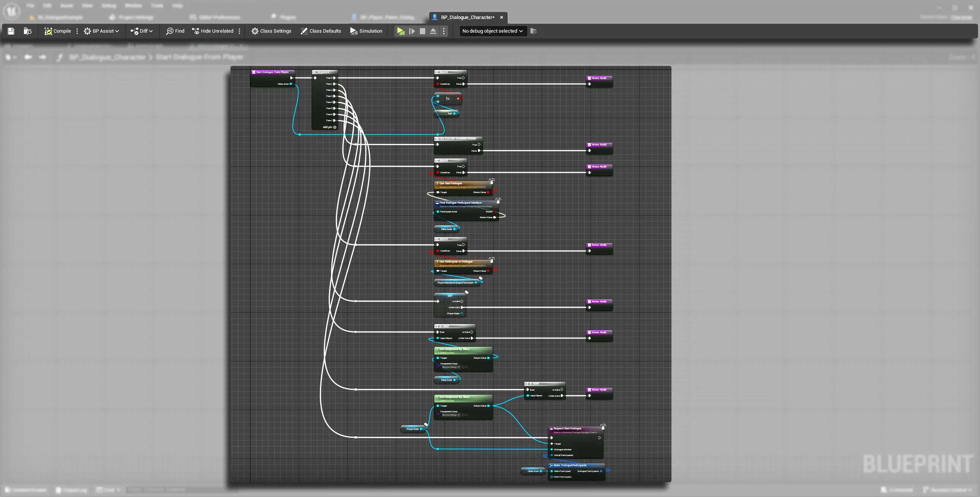Screen dimensions: 980x497
Task: Open Class Defaults
Action: [321, 31]
